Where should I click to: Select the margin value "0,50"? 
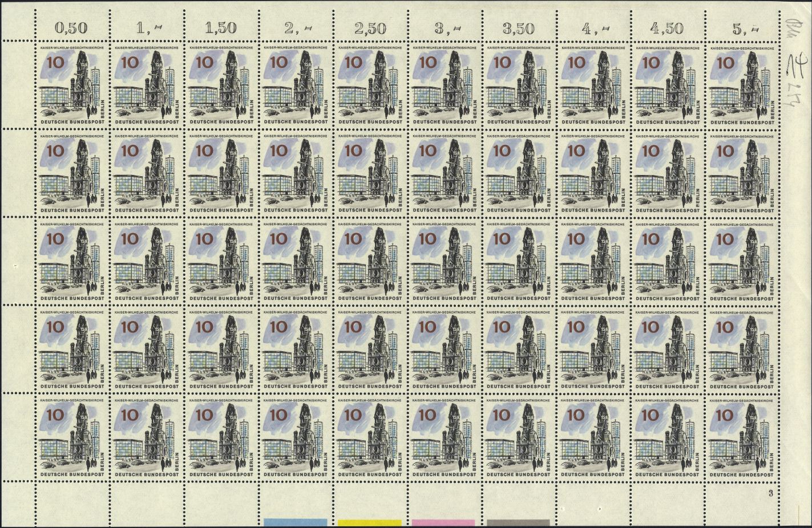point(72,28)
